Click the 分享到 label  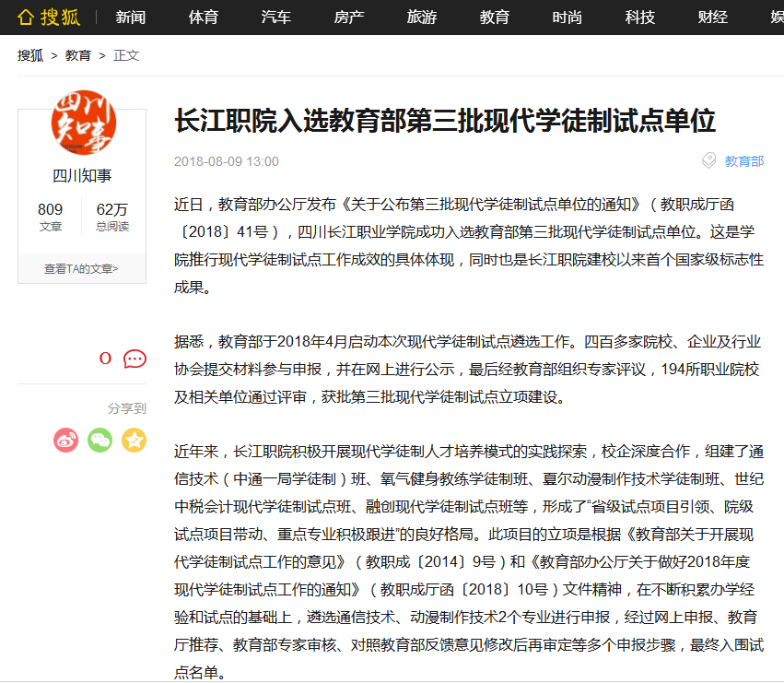[x=127, y=408]
